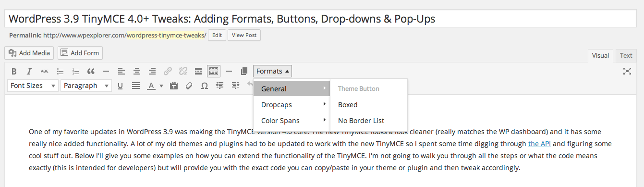Screen dimensions: 644x187
Task: Click the insert link icon
Action: 168,71
